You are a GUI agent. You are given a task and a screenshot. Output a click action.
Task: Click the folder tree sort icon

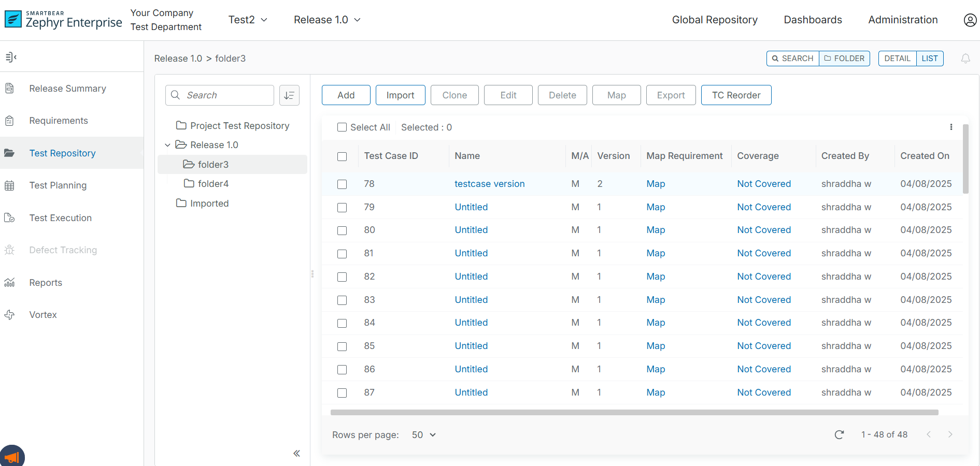[289, 95]
